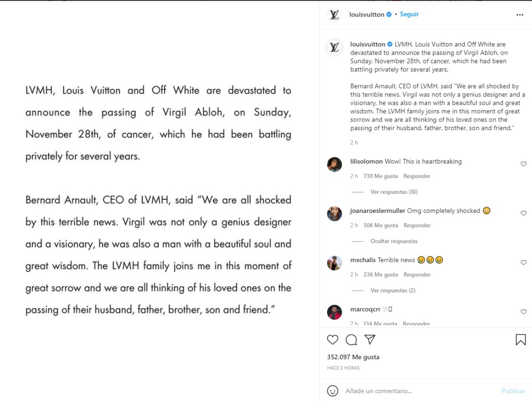Open lilisolomon's profile avatar
This screenshot has height=402, width=532.
(334, 164)
